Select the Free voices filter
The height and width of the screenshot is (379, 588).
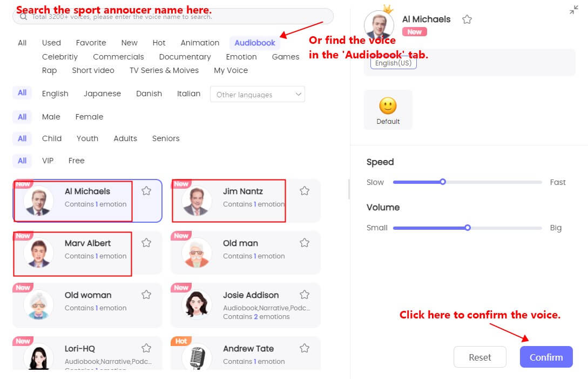coord(76,161)
